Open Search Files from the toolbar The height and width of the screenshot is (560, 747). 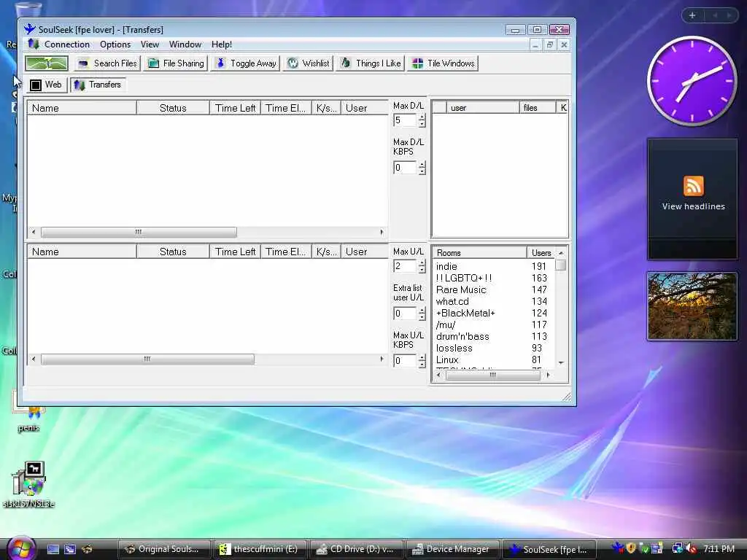tap(107, 63)
